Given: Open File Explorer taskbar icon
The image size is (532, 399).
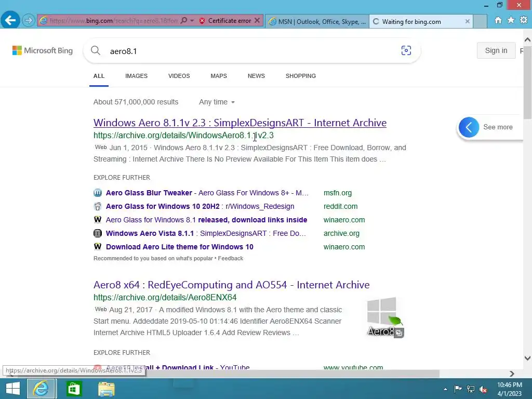Looking at the screenshot, I should (x=107, y=389).
